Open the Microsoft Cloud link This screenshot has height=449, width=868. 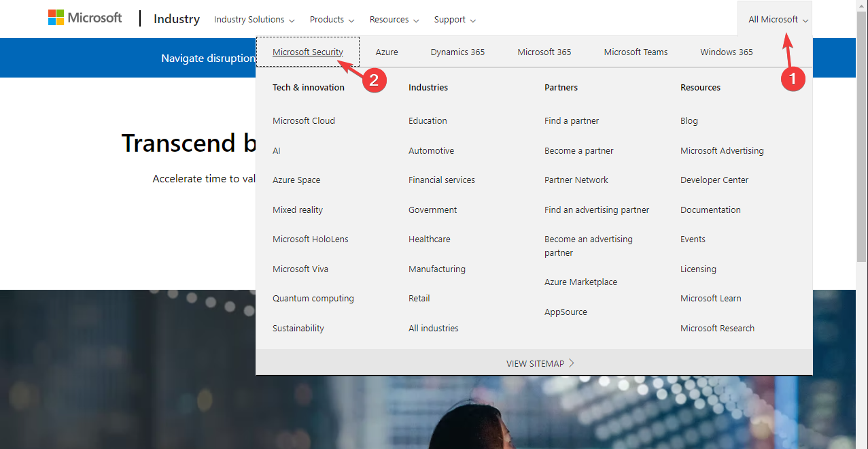point(304,121)
